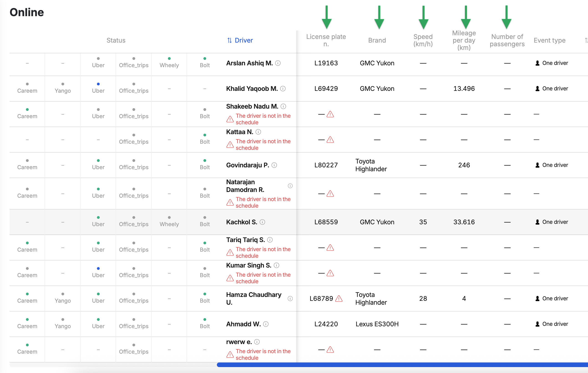Open info icon next to rwerw e.
The image size is (588, 373).
point(257,342)
